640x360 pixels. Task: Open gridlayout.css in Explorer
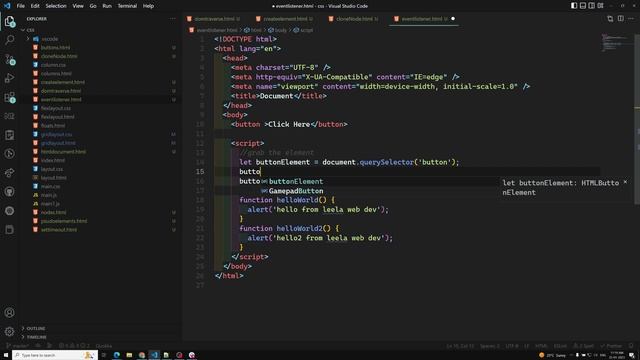coord(56,134)
